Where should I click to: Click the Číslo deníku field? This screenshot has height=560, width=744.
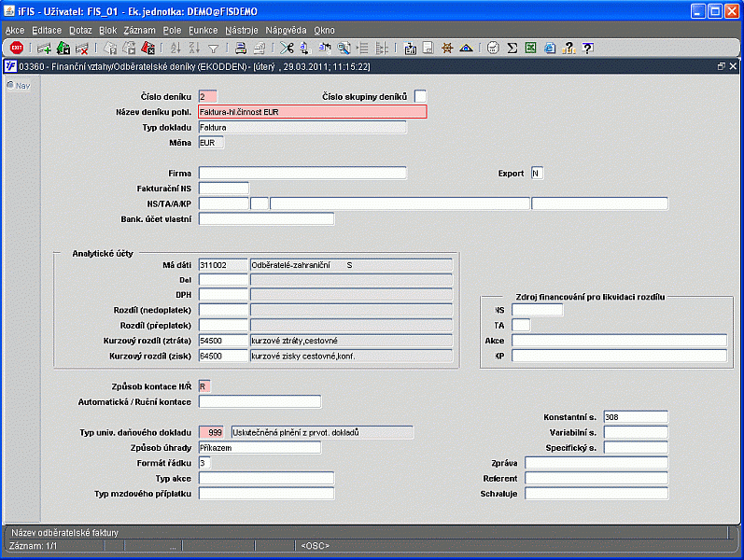(207, 97)
